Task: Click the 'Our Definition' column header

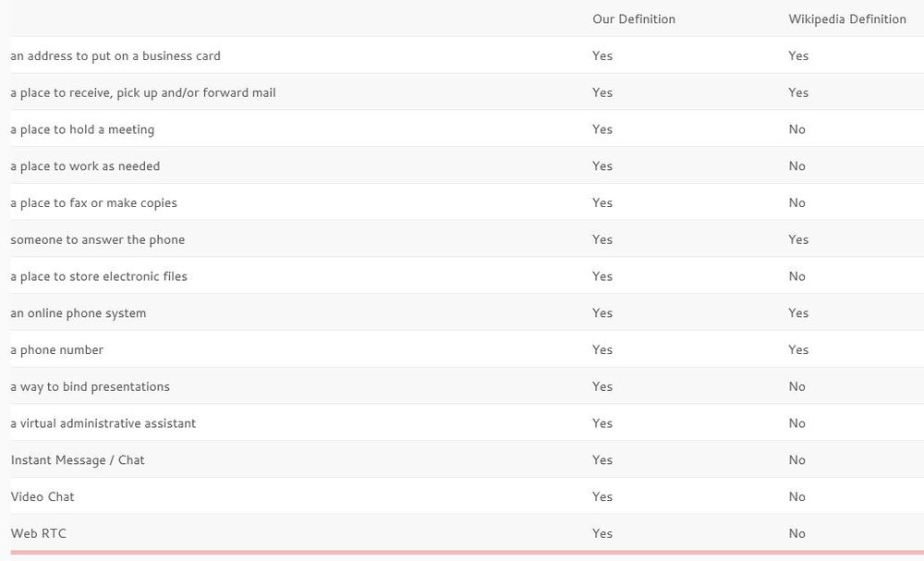Action: point(634,18)
